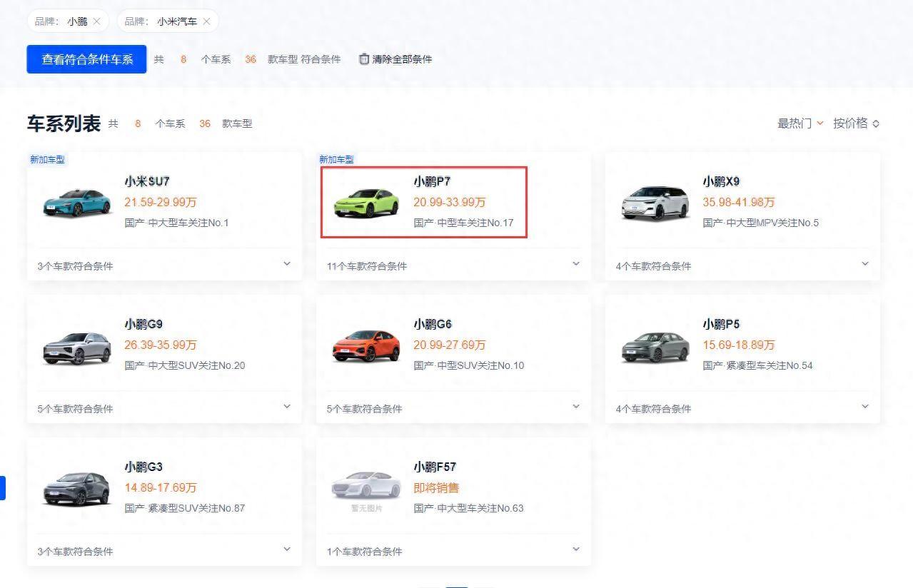Click 5个车款符合条件 under 小鹏G6
Image resolution: width=913 pixels, height=588 pixels.
tap(364, 409)
